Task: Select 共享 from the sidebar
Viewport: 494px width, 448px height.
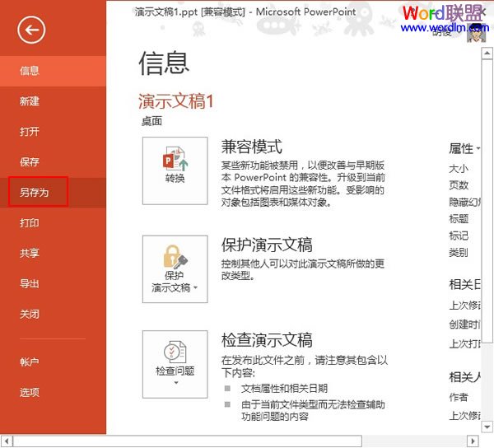Action: (x=53, y=253)
